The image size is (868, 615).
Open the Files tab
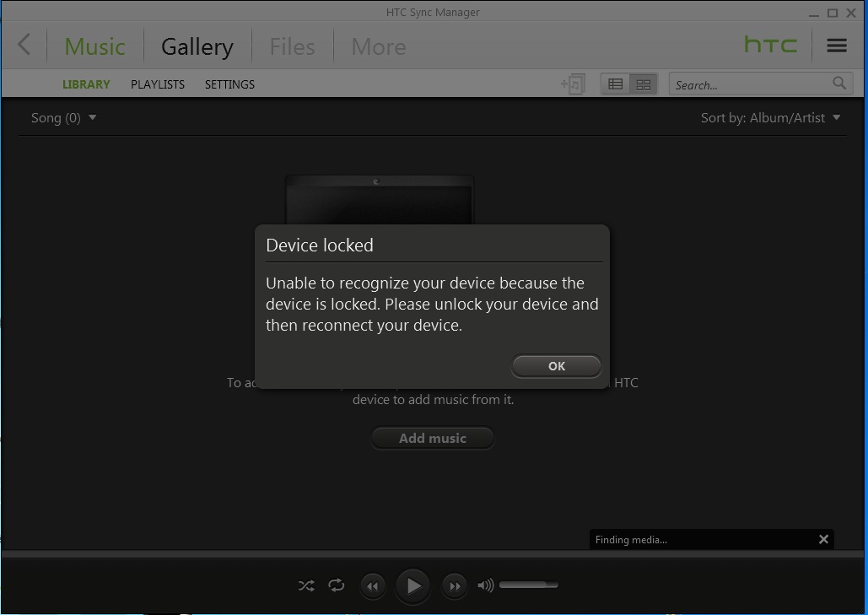tap(292, 46)
